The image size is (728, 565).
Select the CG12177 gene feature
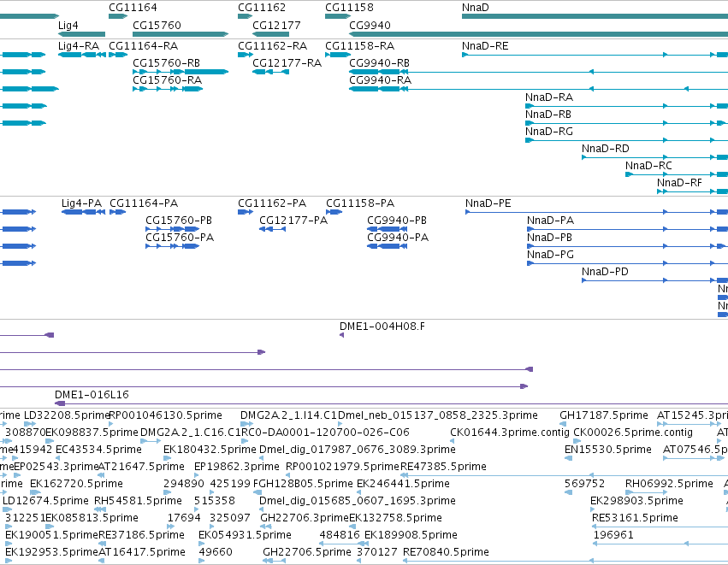point(270,34)
